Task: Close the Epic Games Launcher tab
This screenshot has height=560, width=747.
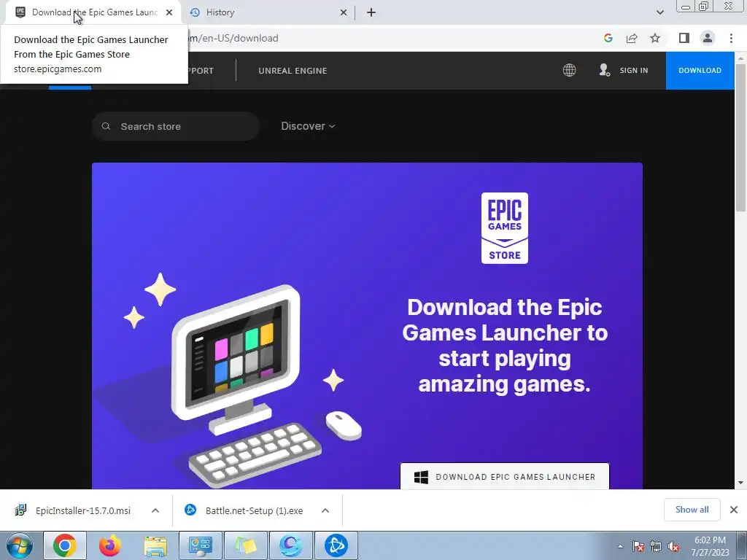Action: click(169, 12)
